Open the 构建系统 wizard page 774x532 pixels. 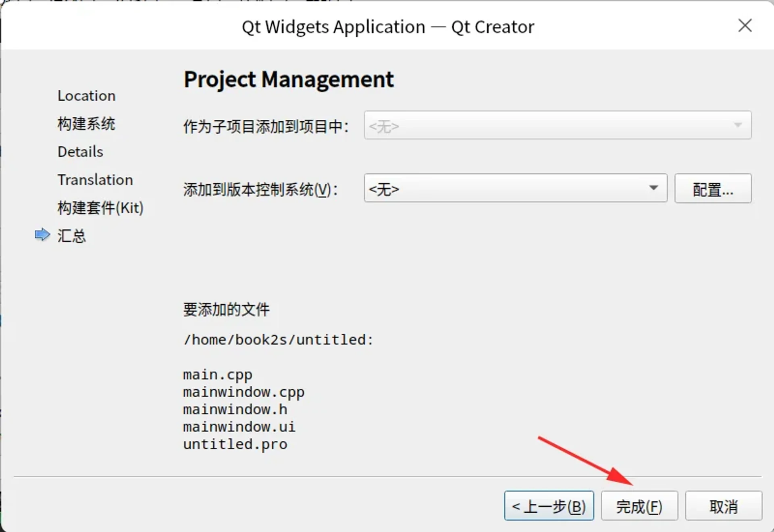(87, 124)
